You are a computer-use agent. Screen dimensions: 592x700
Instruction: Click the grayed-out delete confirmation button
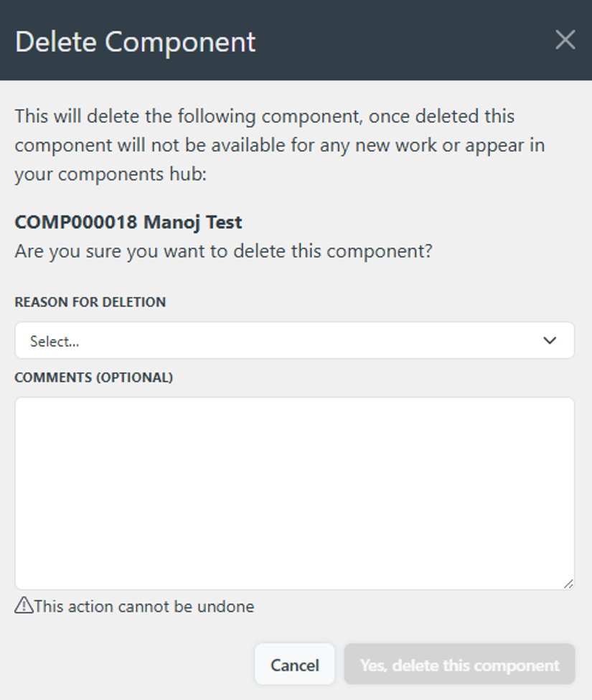[x=460, y=664]
